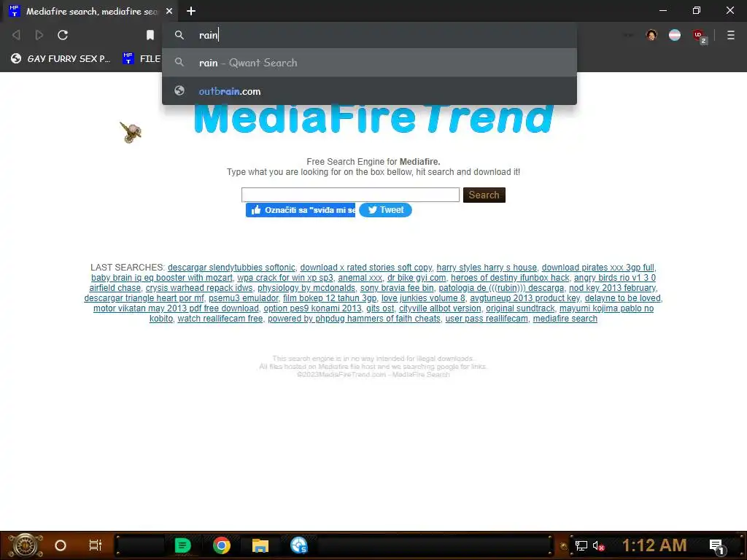Open a new tab with the plus button
The width and height of the screenshot is (747, 560).
tap(191, 11)
